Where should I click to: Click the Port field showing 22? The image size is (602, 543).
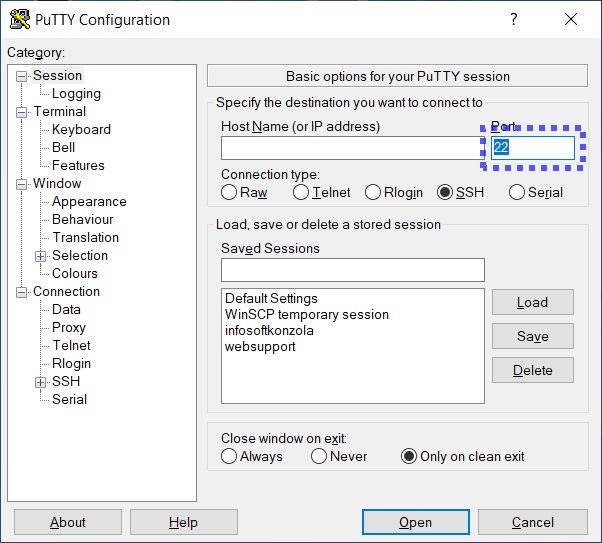tap(533, 148)
